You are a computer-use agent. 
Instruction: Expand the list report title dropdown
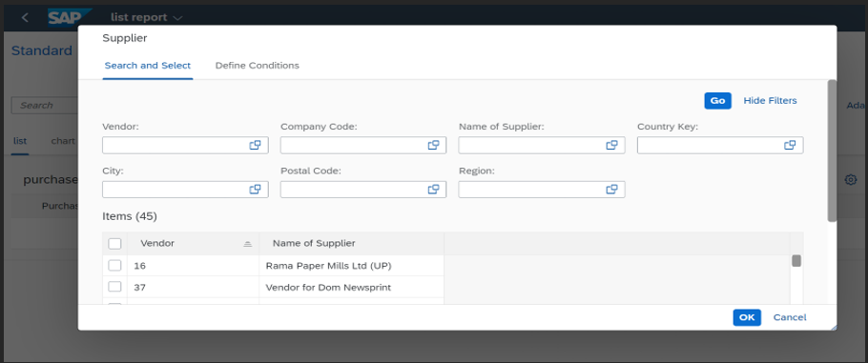pos(177,18)
